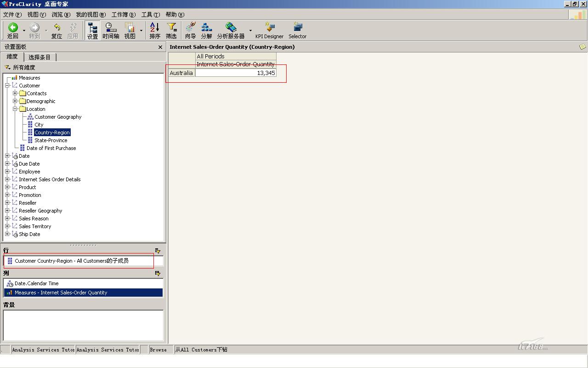Select the State-Province tree item
This screenshot has width=588, height=368.
point(51,140)
